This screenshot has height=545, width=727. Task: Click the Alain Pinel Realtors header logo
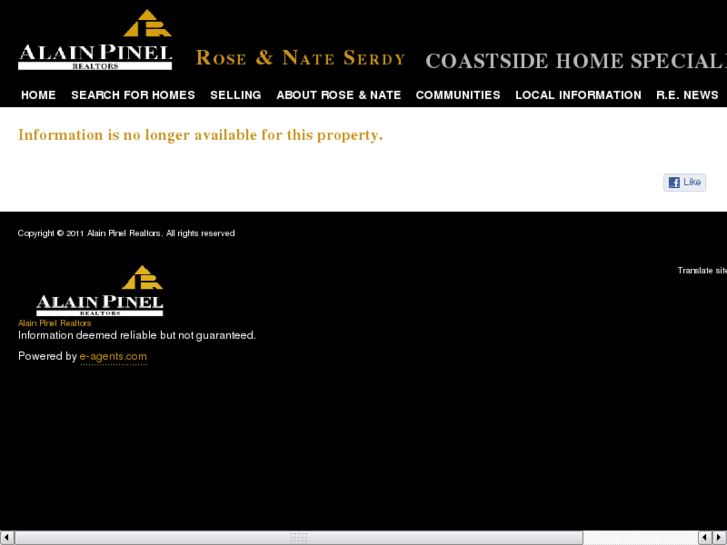click(95, 40)
